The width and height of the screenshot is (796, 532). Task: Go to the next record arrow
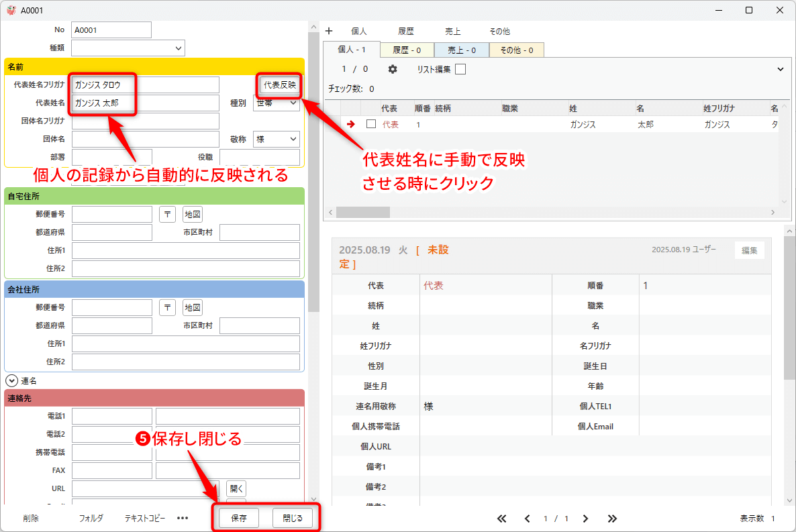click(585, 519)
